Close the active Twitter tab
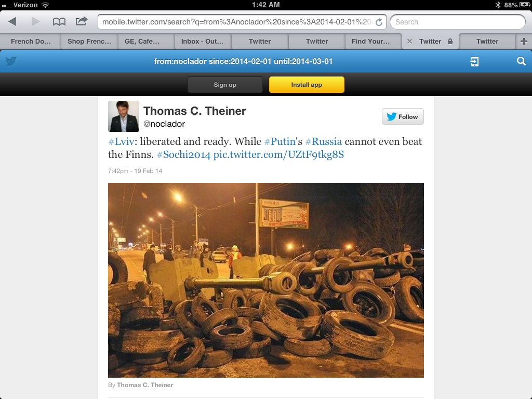The height and width of the screenshot is (399, 532). (409, 42)
